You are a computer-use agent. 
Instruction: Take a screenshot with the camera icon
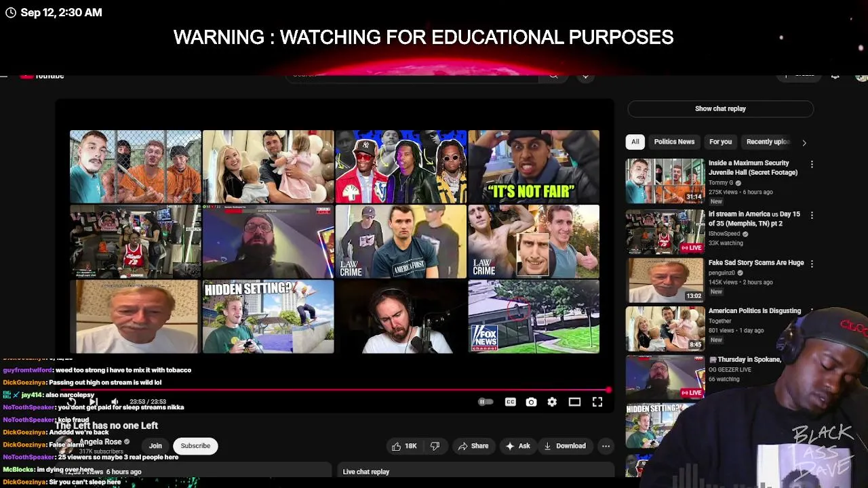pos(531,402)
